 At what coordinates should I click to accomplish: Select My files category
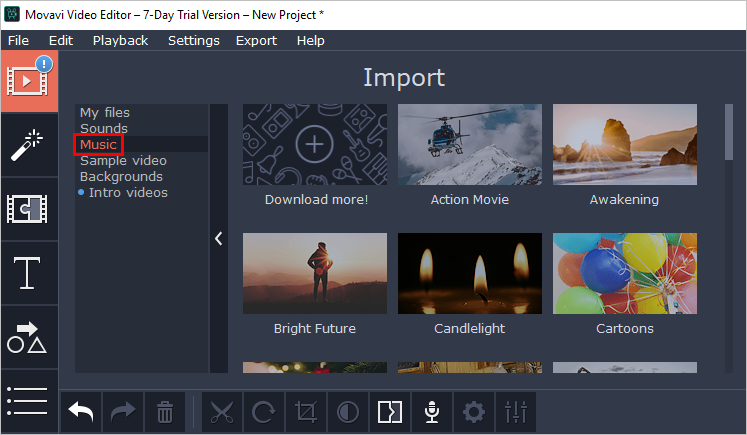[x=141, y=112]
